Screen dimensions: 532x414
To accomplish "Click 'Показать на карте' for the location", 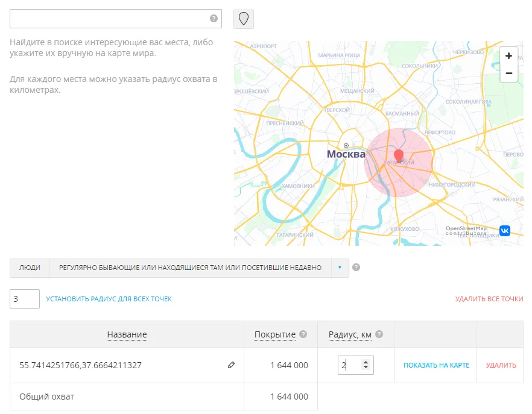I will click(436, 365).
